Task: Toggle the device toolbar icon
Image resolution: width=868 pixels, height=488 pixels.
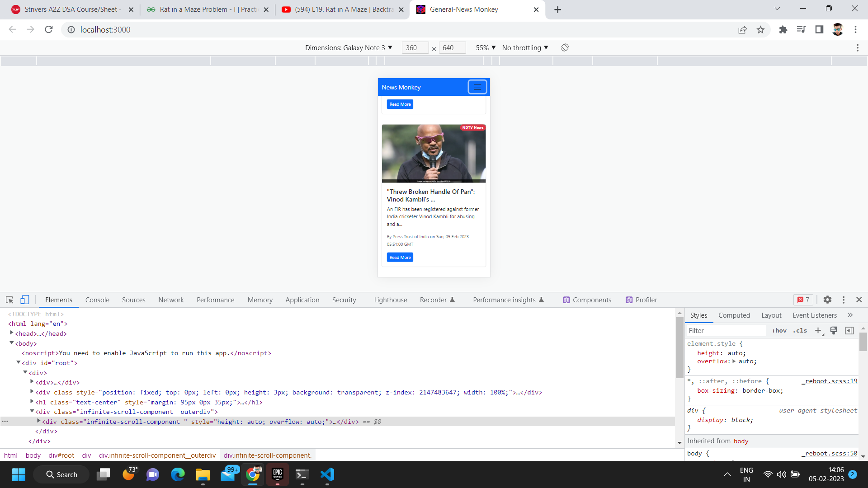Action: tap(24, 300)
